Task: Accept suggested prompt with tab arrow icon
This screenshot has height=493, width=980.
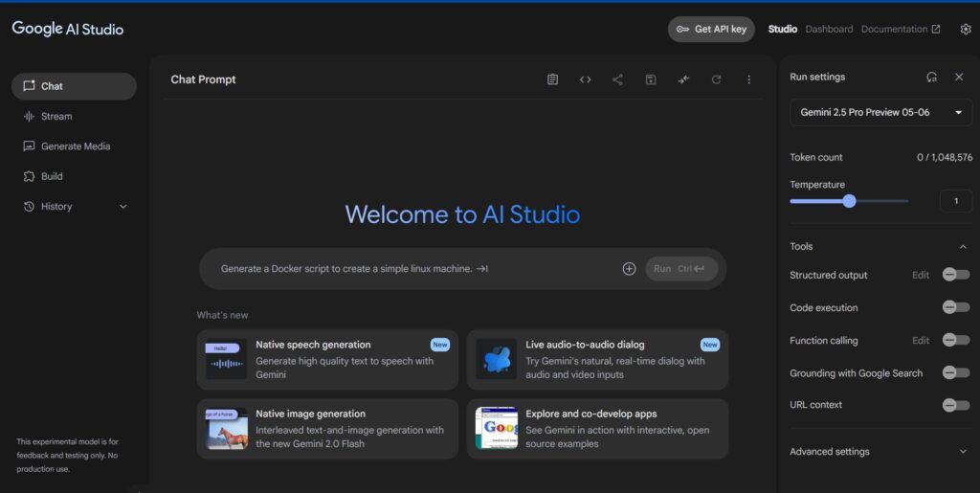Action: 482,269
